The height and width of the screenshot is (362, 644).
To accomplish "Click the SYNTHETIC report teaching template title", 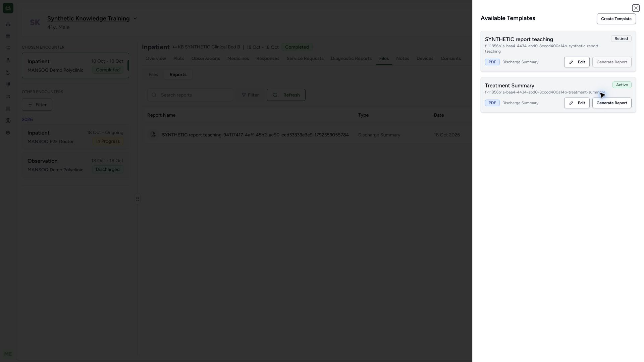I will click(x=519, y=39).
